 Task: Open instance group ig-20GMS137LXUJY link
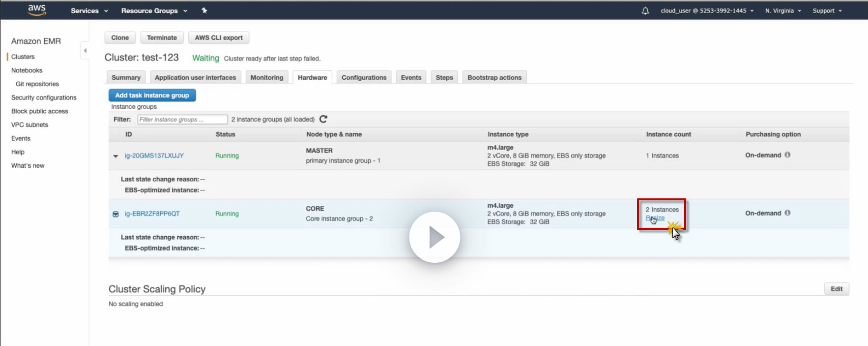coord(154,156)
